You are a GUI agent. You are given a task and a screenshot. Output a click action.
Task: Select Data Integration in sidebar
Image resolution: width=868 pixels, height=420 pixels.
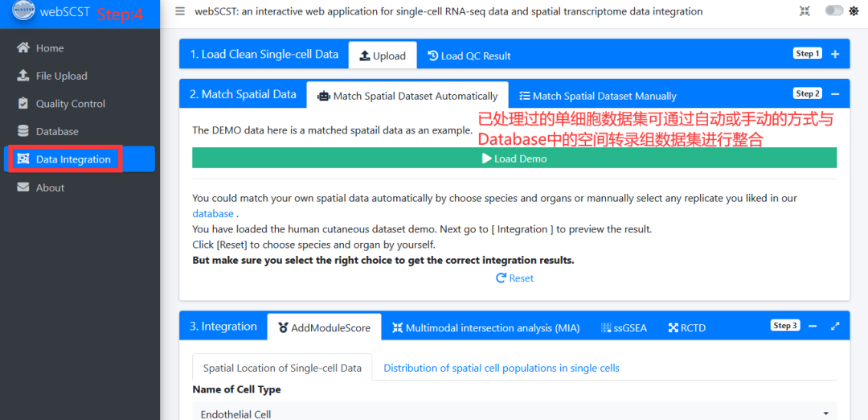(x=80, y=159)
